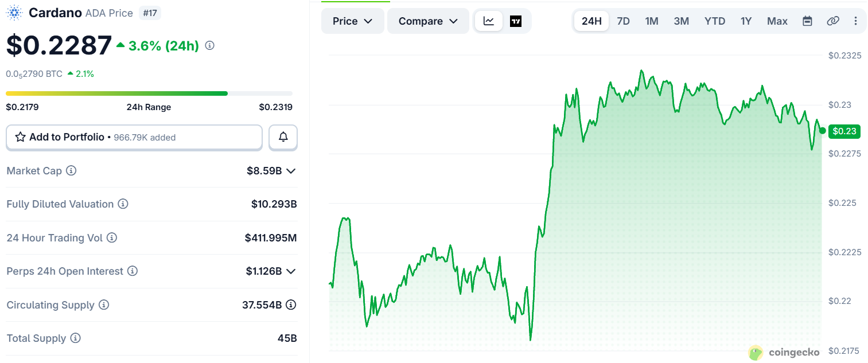Click the 2.1% BTC change text
The height and width of the screenshot is (363, 868).
pyautogui.click(x=85, y=73)
